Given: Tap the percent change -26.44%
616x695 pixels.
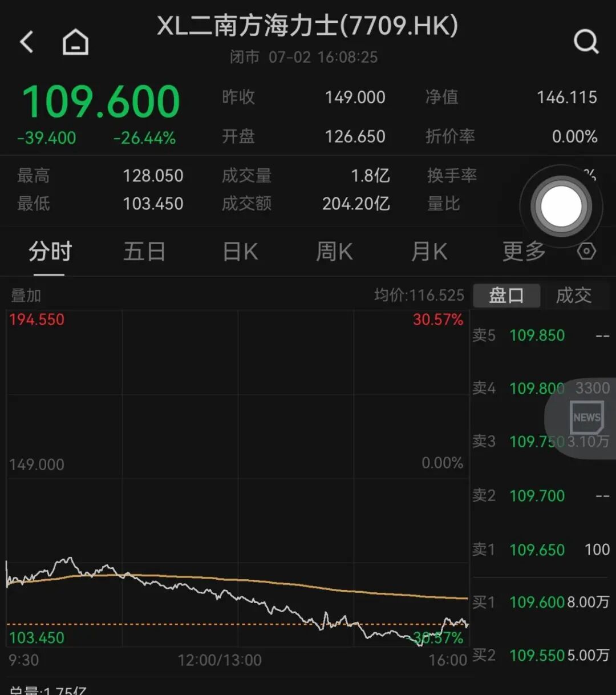Looking at the screenshot, I should click(x=144, y=138).
